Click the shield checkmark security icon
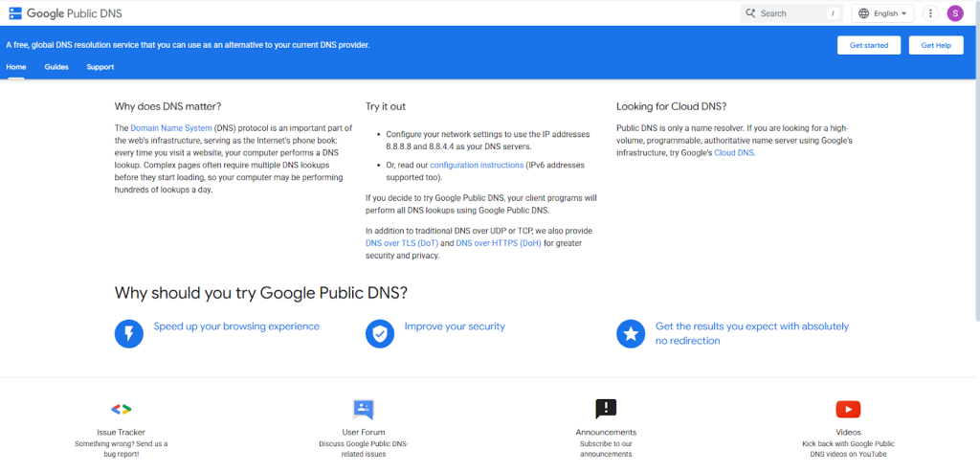 point(380,333)
